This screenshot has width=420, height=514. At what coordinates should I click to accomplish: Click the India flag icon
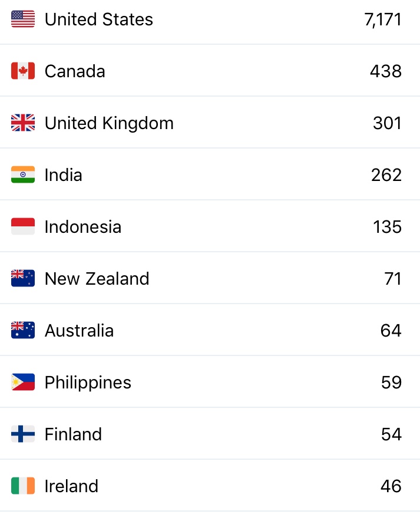coord(23,175)
